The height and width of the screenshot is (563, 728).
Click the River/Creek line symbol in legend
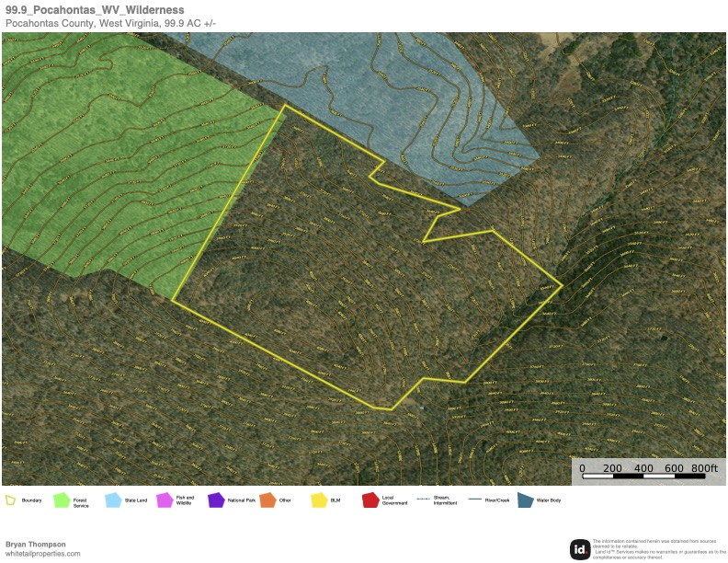(x=475, y=500)
